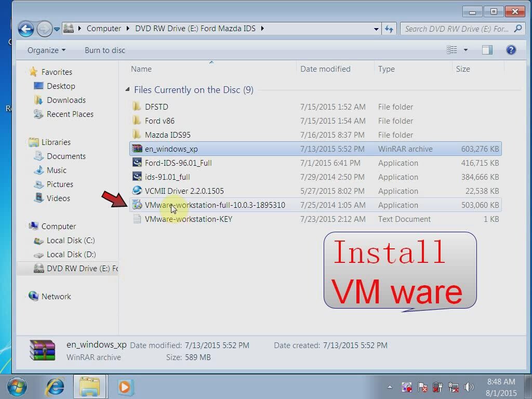The width and height of the screenshot is (532, 399).
Task: Click the size value 603,276 KB
Action: pyautogui.click(x=480, y=149)
